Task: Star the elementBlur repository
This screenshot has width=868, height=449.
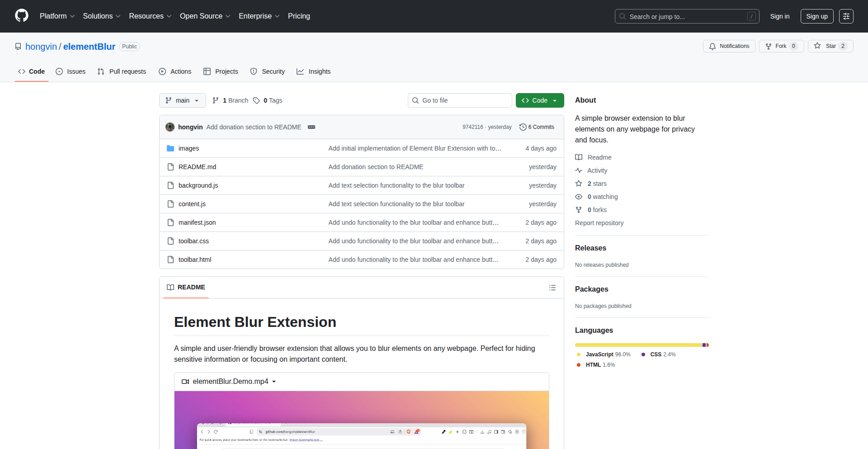Action: coord(830,46)
